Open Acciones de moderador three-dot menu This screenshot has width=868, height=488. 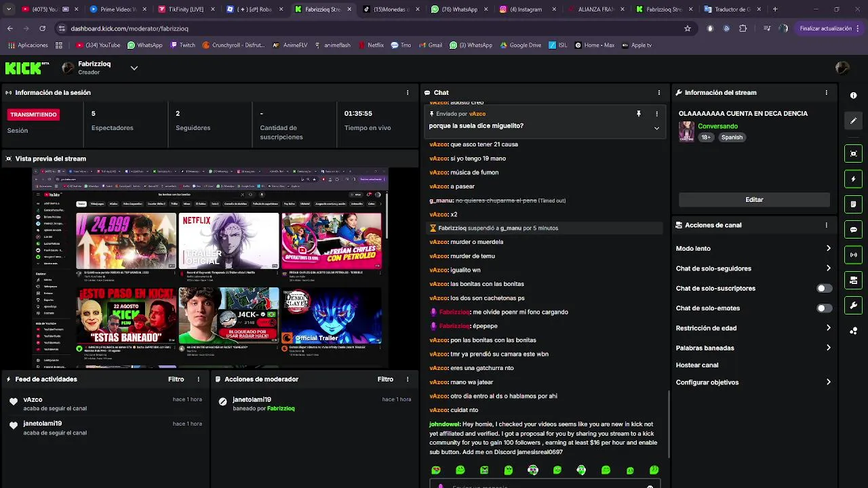coord(408,380)
